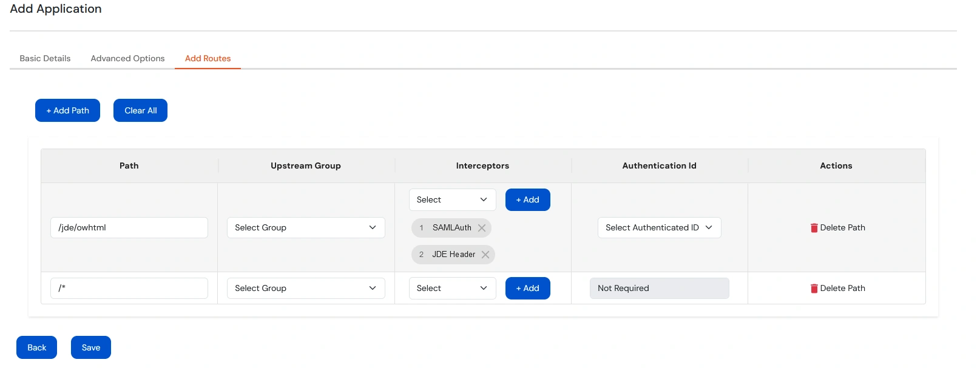The height and width of the screenshot is (368, 980).
Task: Click the SAMLAuth chip label
Action: pyautogui.click(x=452, y=228)
